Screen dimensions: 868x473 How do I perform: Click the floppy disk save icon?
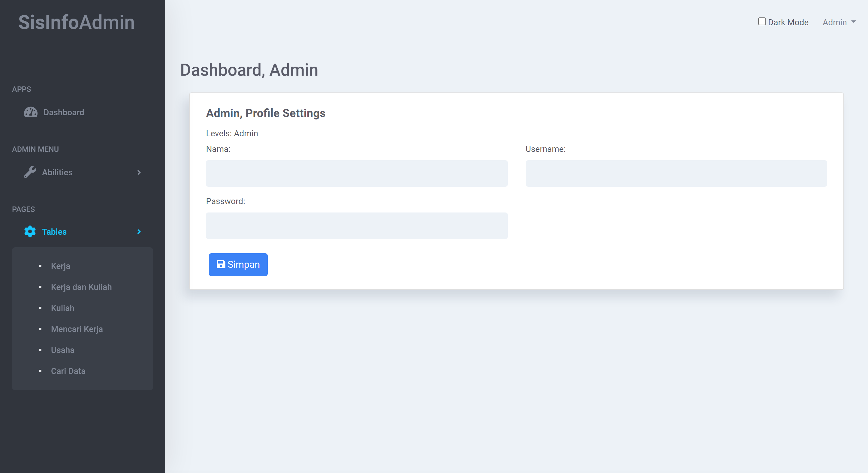(221, 264)
